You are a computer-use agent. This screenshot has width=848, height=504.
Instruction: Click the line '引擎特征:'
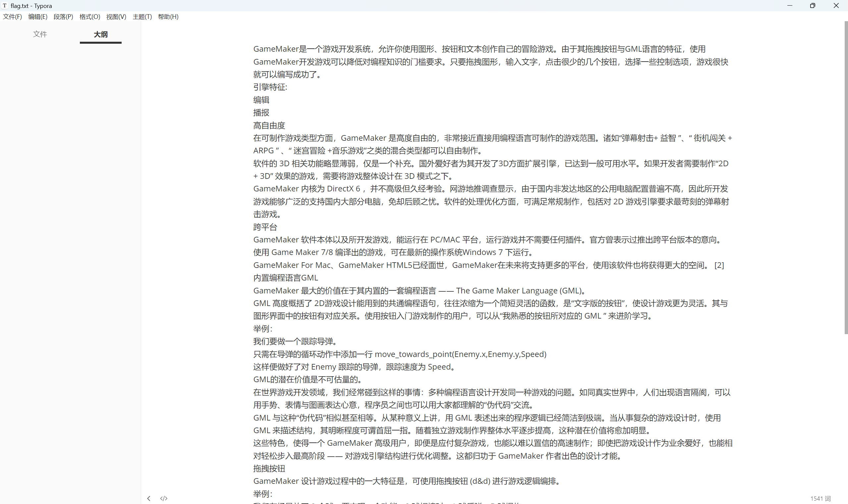[x=270, y=87]
